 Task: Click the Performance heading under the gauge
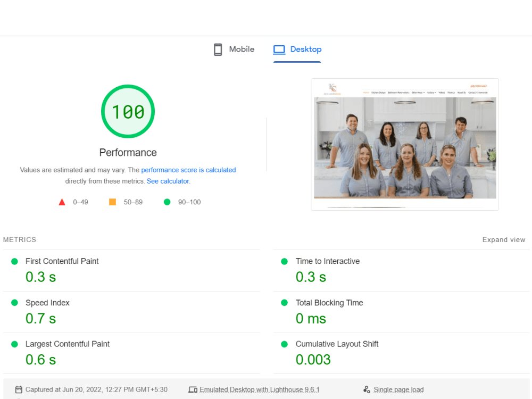click(x=128, y=153)
